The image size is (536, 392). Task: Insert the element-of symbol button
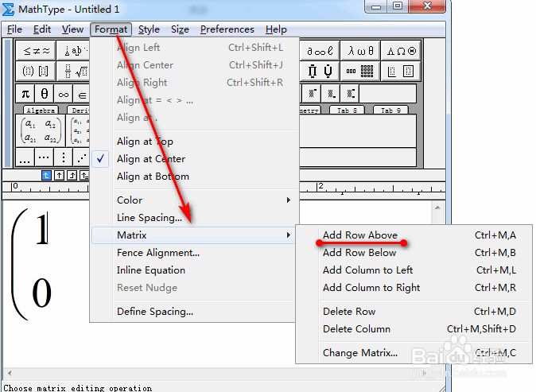click(81, 94)
